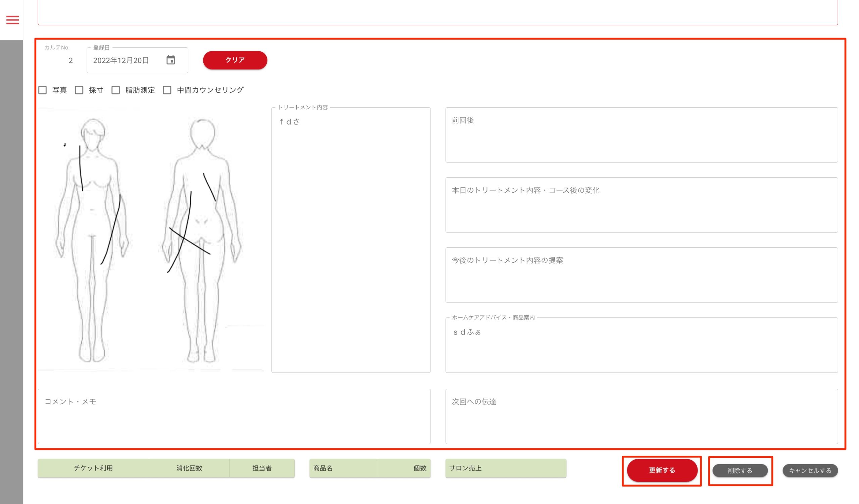Viewport: 859px width, 504px height.
Task: Click the キャンセルする button
Action: click(x=810, y=470)
